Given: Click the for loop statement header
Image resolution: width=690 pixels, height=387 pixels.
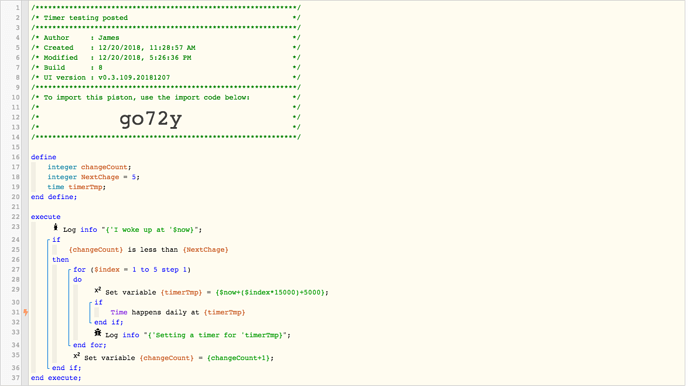Looking at the screenshot, I should [x=132, y=270].
